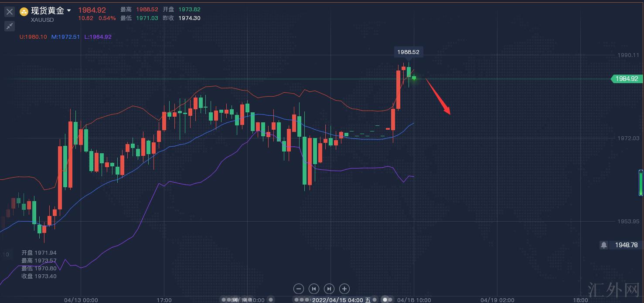The width and height of the screenshot is (644, 303).
Task: Open the 现货黄金 instrument dropdown arrow
Action: [68, 10]
